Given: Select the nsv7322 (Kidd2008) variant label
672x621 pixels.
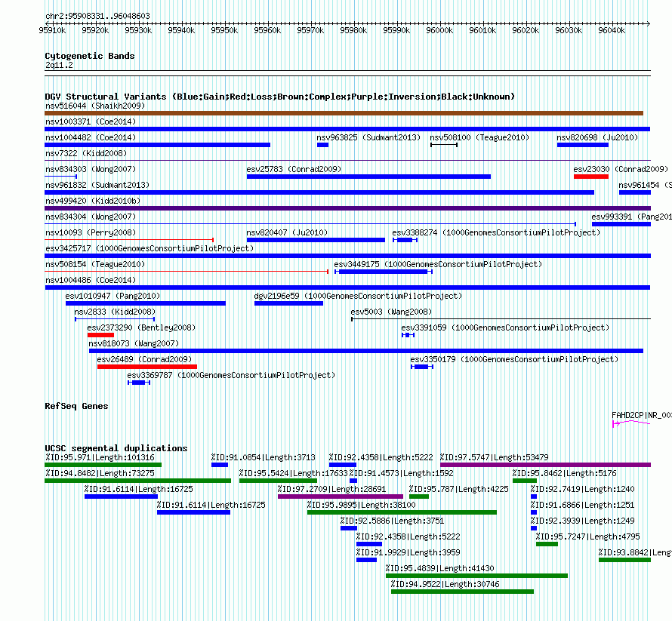Looking at the screenshot, I should pos(86,153).
